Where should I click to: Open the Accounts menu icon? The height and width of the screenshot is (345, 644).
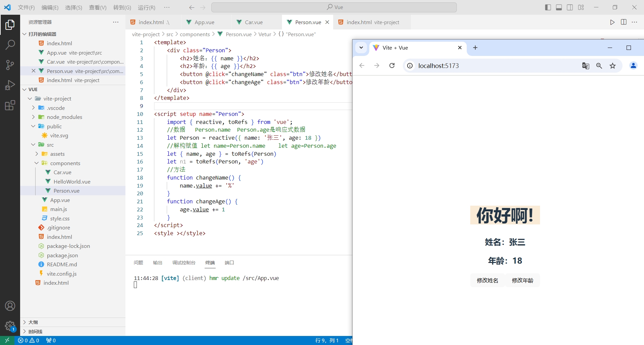click(10, 306)
